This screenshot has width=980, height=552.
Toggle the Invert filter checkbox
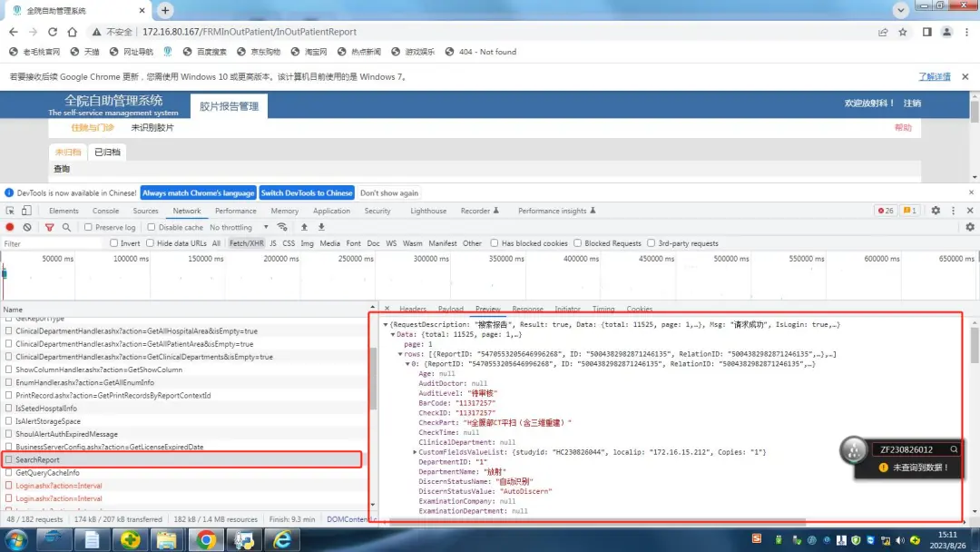point(113,243)
